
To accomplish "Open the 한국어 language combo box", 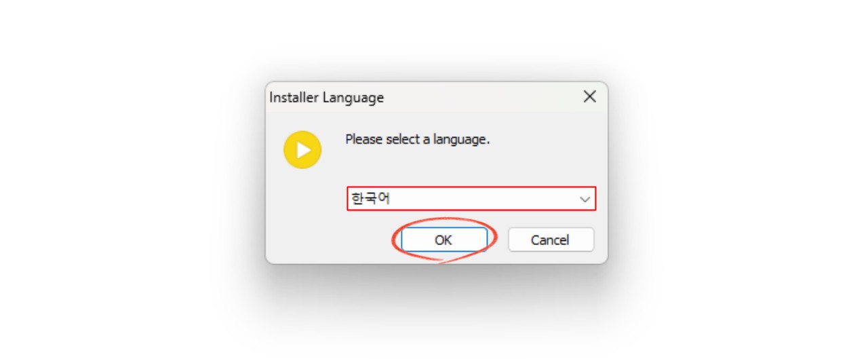I will pyautogui.click(x=471, y=199).
